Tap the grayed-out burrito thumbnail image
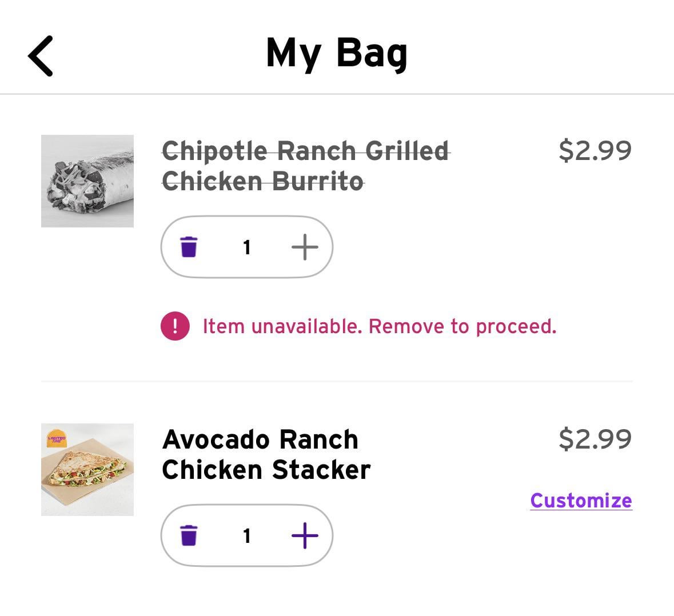 [x=87, y=181]
